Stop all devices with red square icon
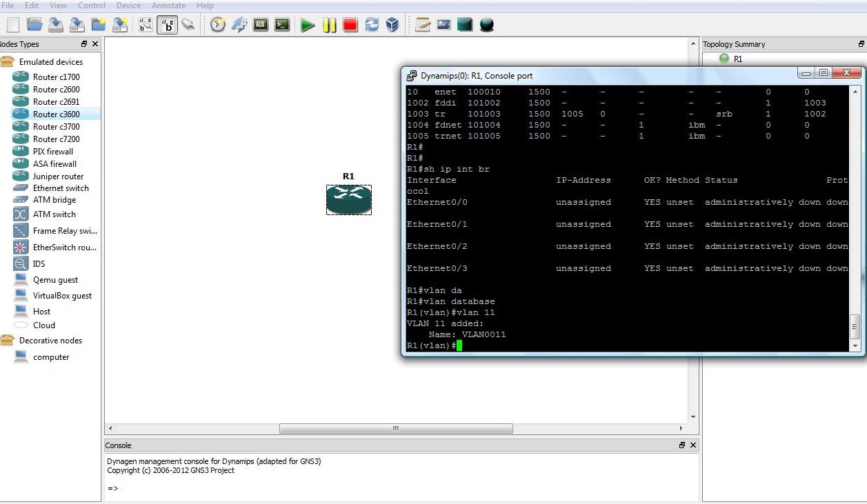The height and width of the screenshot is (504, 867). pyautogui.click(x=350, y=26)
